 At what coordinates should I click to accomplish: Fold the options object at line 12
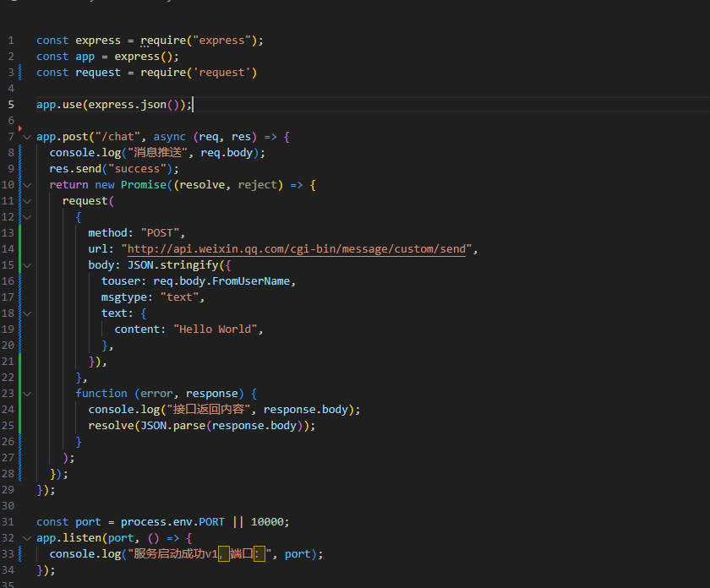click(27, 217)
